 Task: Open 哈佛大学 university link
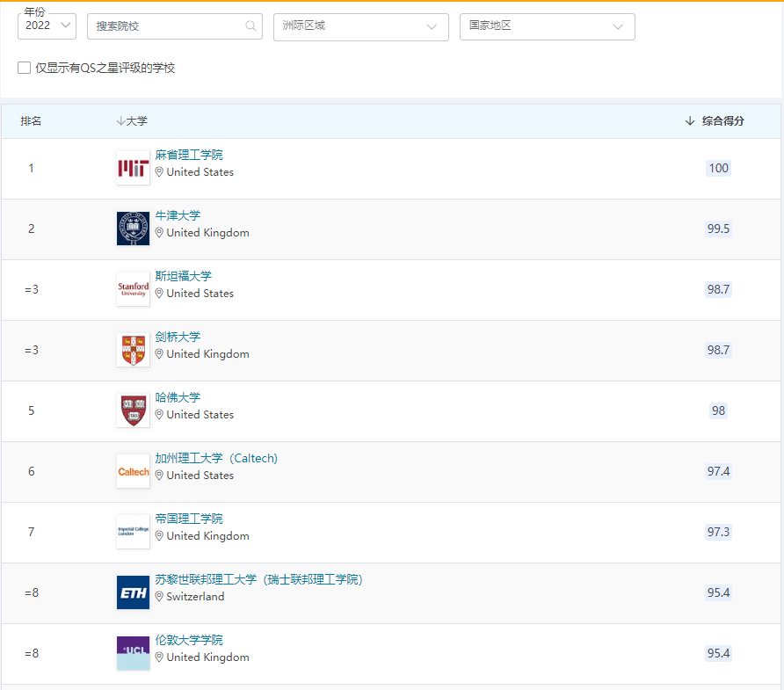[x=178, y=397]
